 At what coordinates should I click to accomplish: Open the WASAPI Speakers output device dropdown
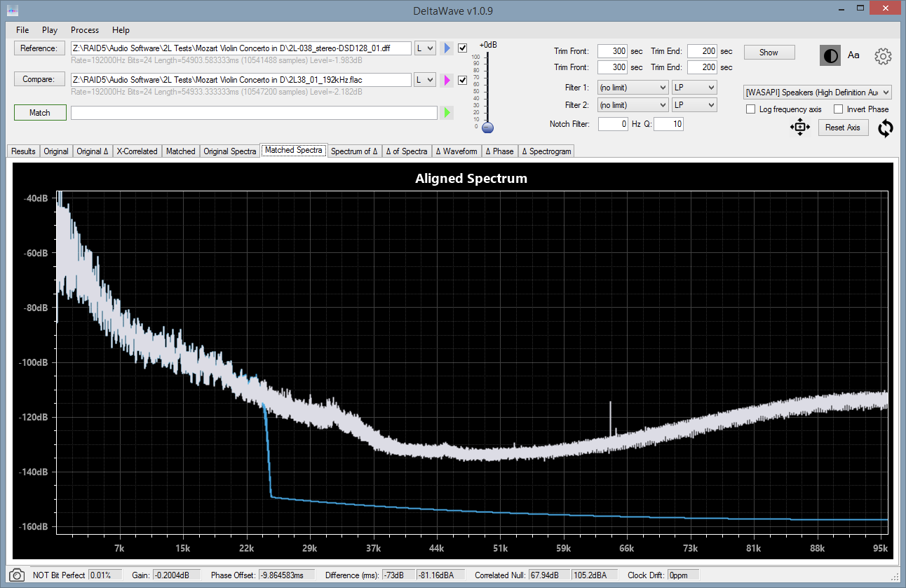[x=818, y=93]
